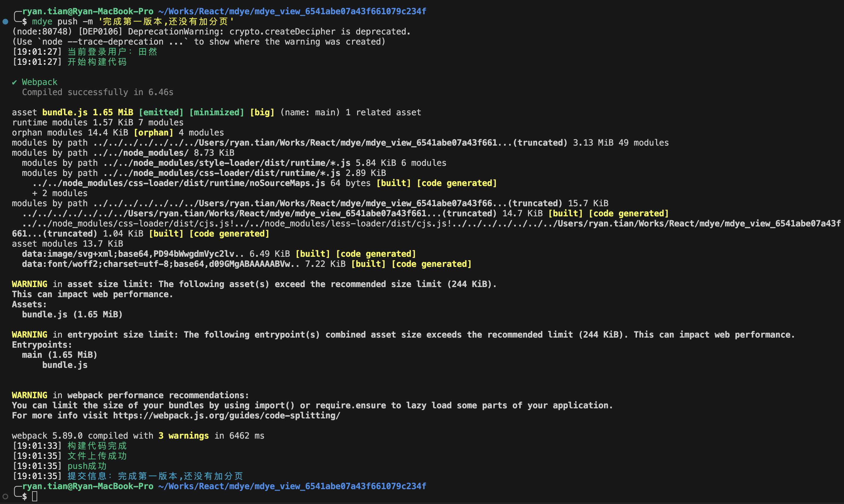Click the top ryan.tian@Ryan-MacBook-Pro prompt user

[x=88, y=12]
